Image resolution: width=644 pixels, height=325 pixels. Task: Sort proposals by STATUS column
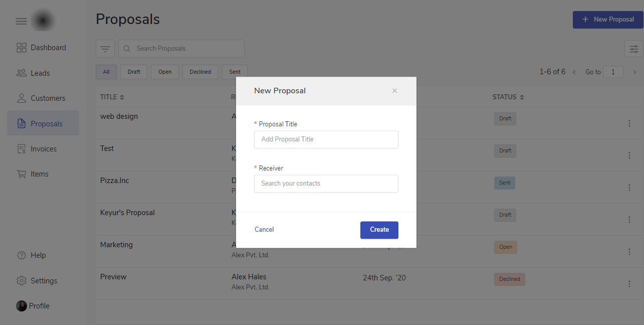click(522, 97)
